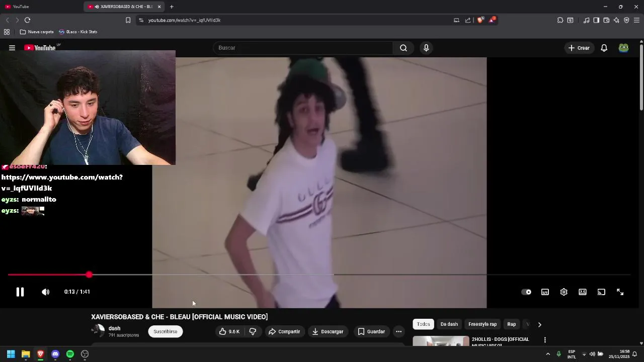Viewport: 644px width, 362px height.
Task: Click the share page icon in address bar
Action: 468,20
